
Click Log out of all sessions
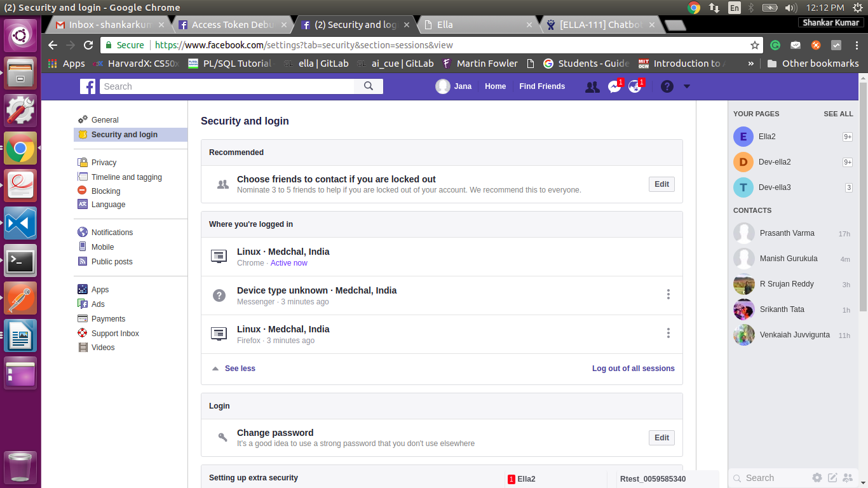pyautogui.click(x=634, y=369)
